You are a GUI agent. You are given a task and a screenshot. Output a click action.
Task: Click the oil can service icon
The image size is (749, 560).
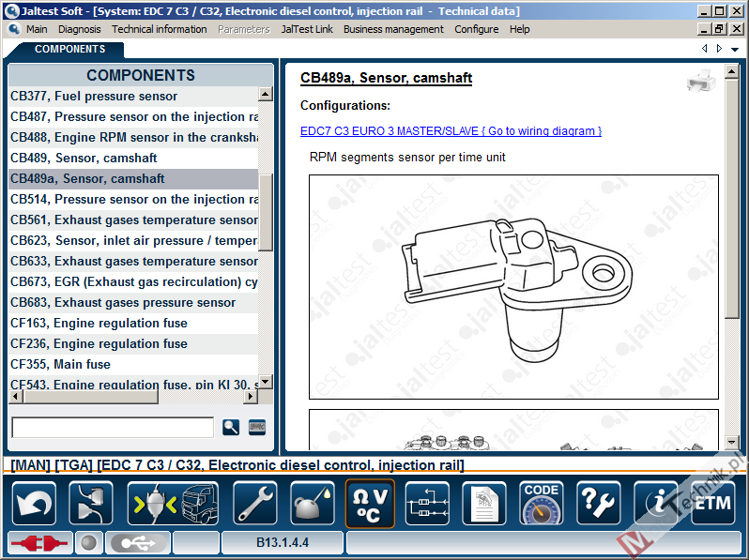point(313,504)
